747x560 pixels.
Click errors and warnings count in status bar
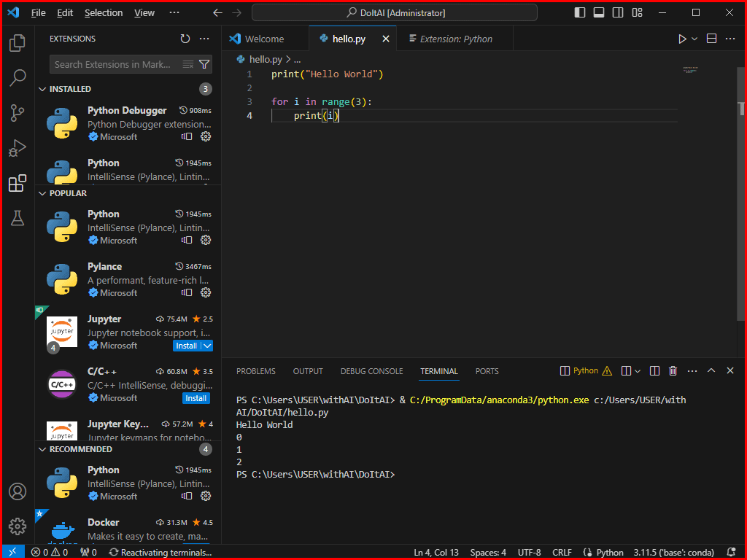[x=50, y=552]
